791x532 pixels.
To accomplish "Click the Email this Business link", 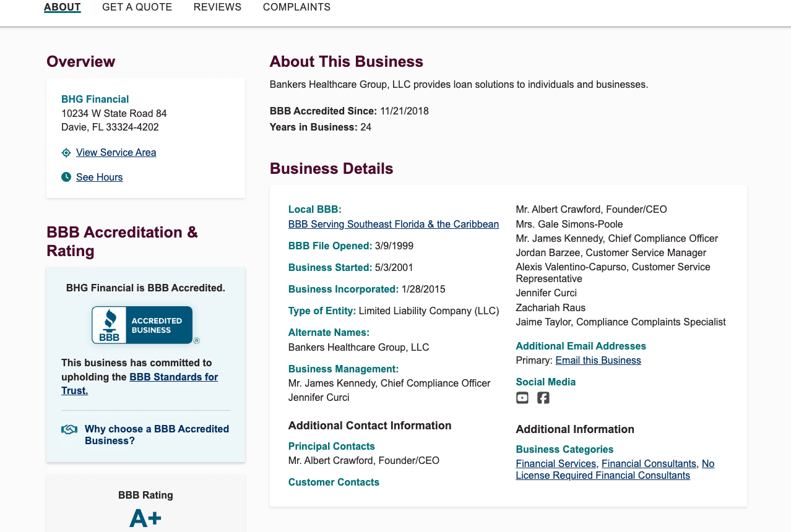I will (597, 360).
